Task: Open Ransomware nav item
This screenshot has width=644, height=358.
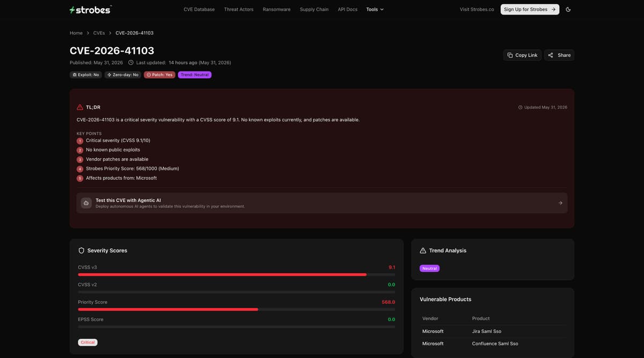Action: 276,10
